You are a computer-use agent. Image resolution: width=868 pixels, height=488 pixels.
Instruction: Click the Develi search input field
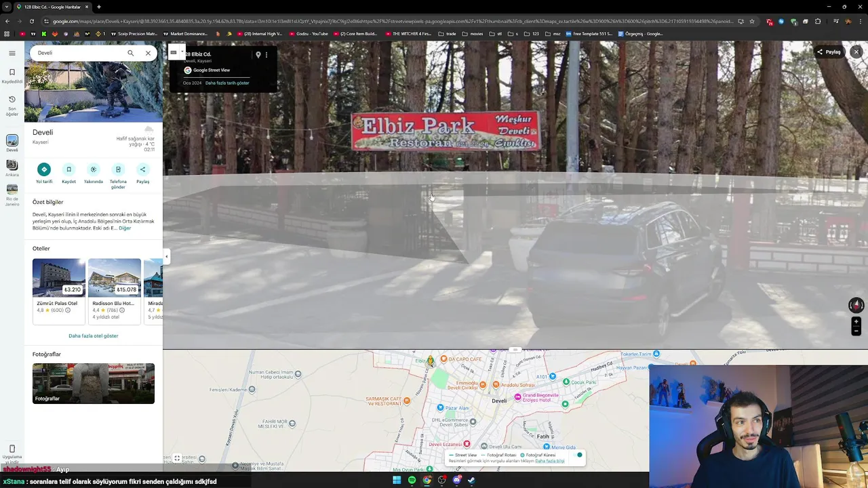78,53
